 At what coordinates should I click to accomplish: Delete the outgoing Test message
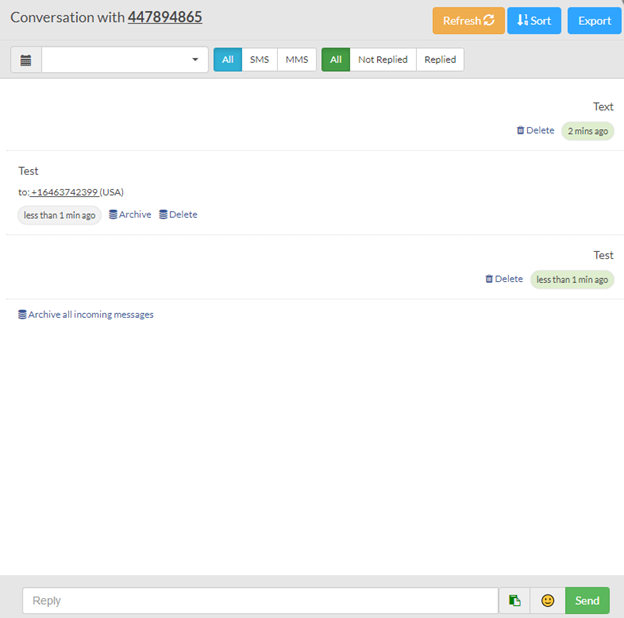coord(504,279)
